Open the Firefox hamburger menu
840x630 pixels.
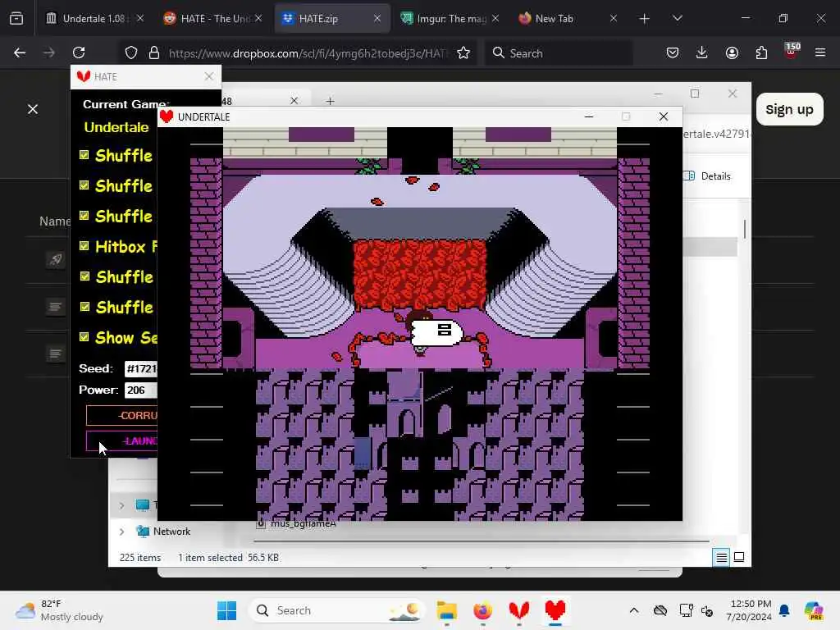click(x=820, y=52)
